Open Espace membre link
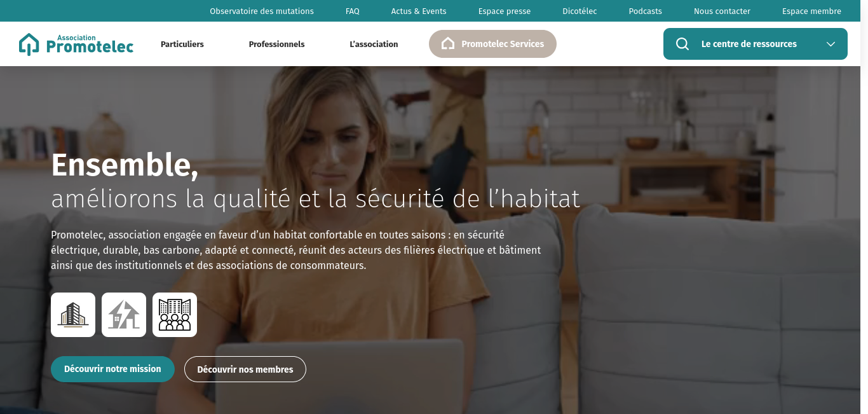 point(811,11)
